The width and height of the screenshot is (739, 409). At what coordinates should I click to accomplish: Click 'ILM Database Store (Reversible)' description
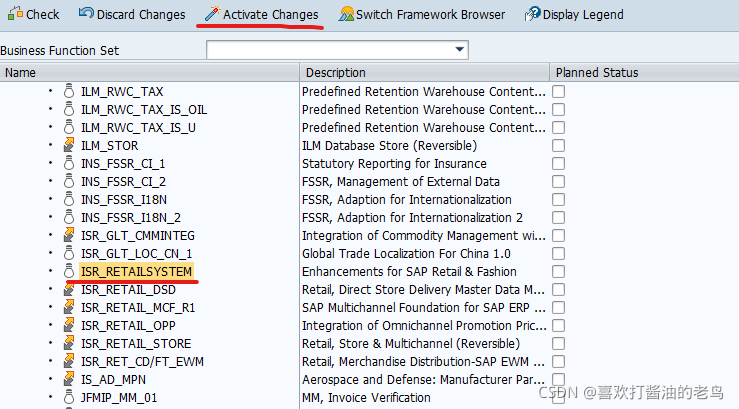389,146
